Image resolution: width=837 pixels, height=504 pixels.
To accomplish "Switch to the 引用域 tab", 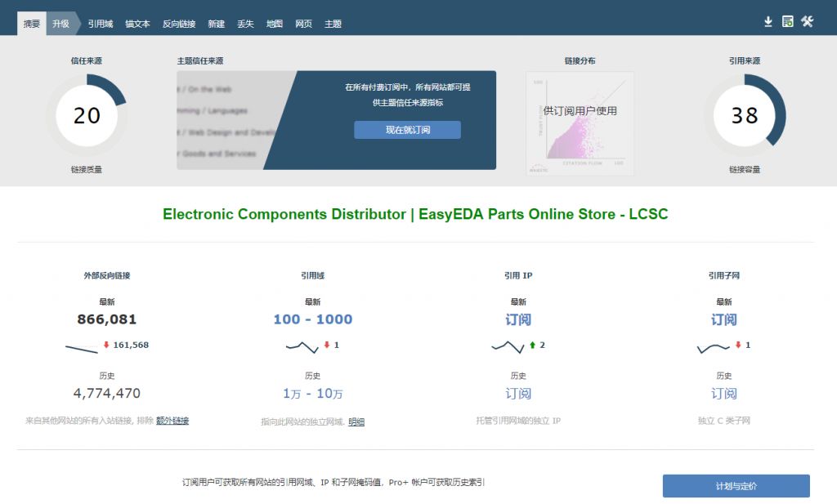I will click(x=99, y=24).
